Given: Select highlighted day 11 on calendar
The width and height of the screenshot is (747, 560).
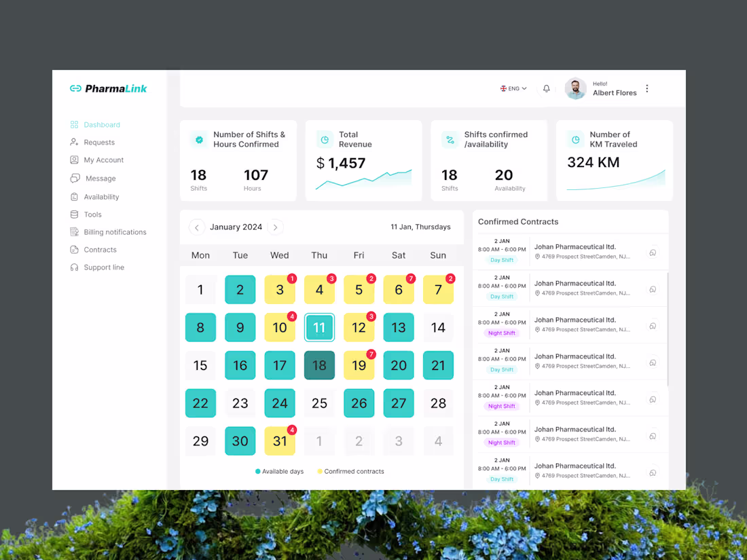Looking at the screenshot, I should pyautogui.click(x=319, y=328).
